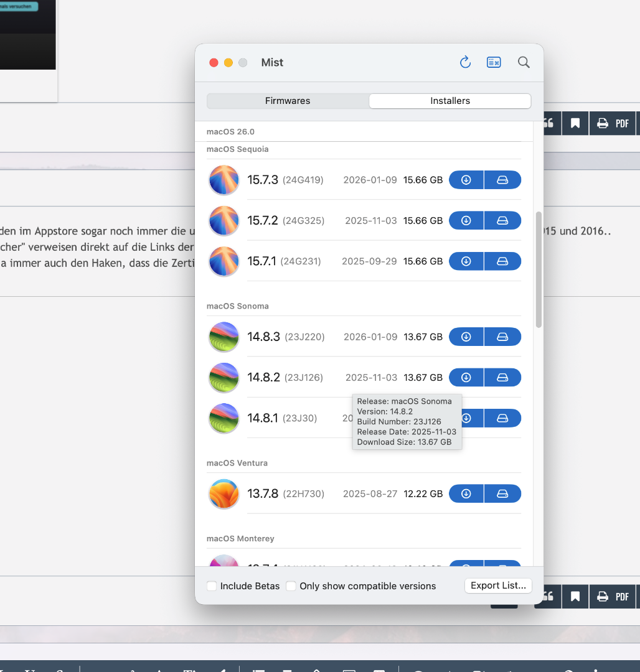Open the installer command log icon
The width and height of the screenshot is (640, 672).
tap(494, 63)
